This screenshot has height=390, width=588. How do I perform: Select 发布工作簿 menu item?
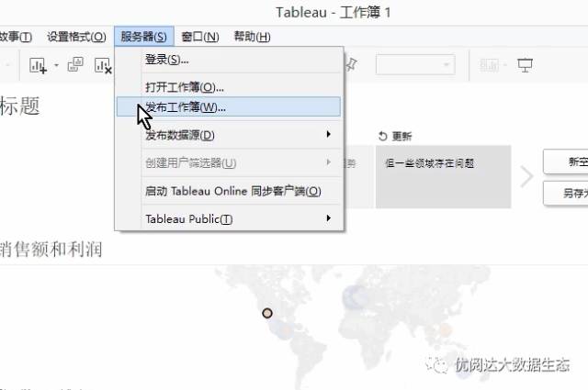[x=186, y=107]
